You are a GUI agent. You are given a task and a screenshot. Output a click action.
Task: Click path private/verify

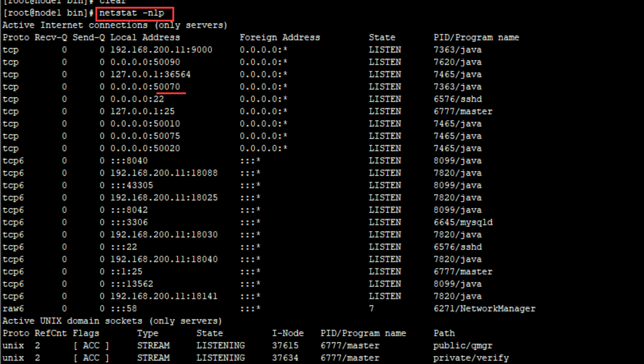coord(471,358)
